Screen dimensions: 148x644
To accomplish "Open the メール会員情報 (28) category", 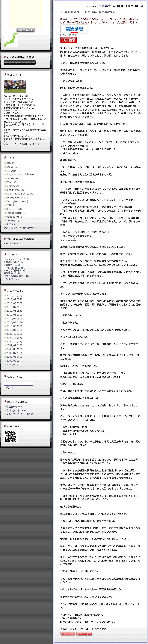I will [14, 270].
